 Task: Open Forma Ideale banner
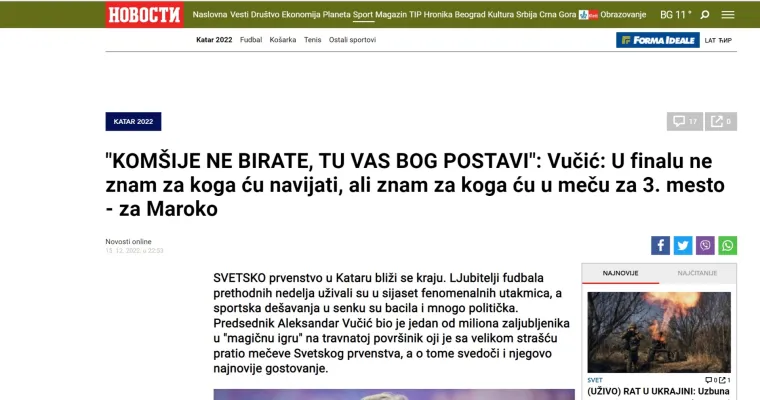point(658,40)
